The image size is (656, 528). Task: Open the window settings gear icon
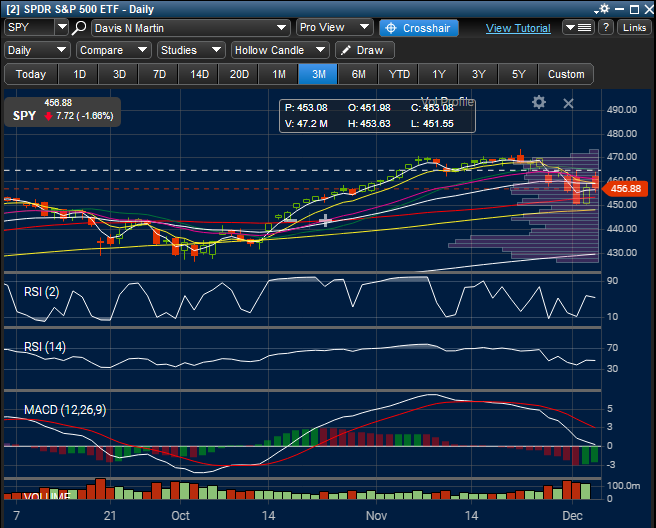click(x=604, y=9)
